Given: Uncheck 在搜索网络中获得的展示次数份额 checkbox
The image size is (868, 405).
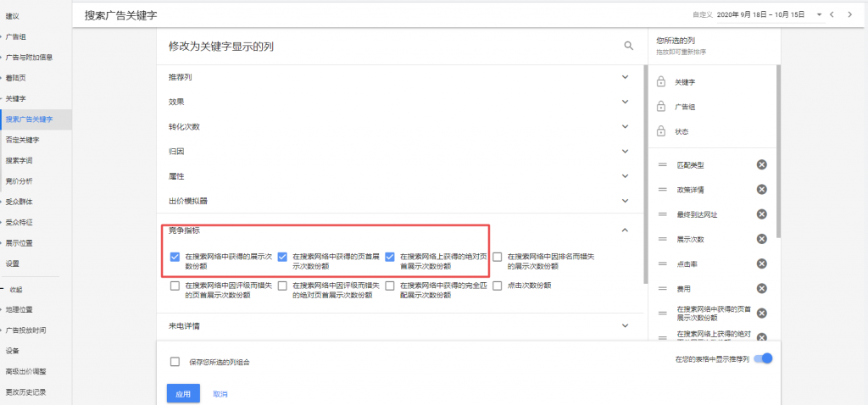Looking at the screenshot, I should point(175,257).
